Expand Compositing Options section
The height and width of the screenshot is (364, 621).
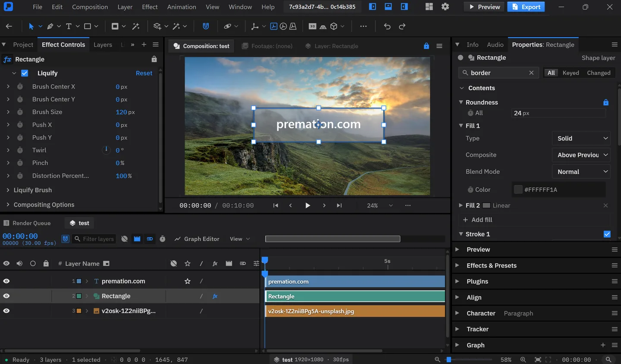[8, 205]
